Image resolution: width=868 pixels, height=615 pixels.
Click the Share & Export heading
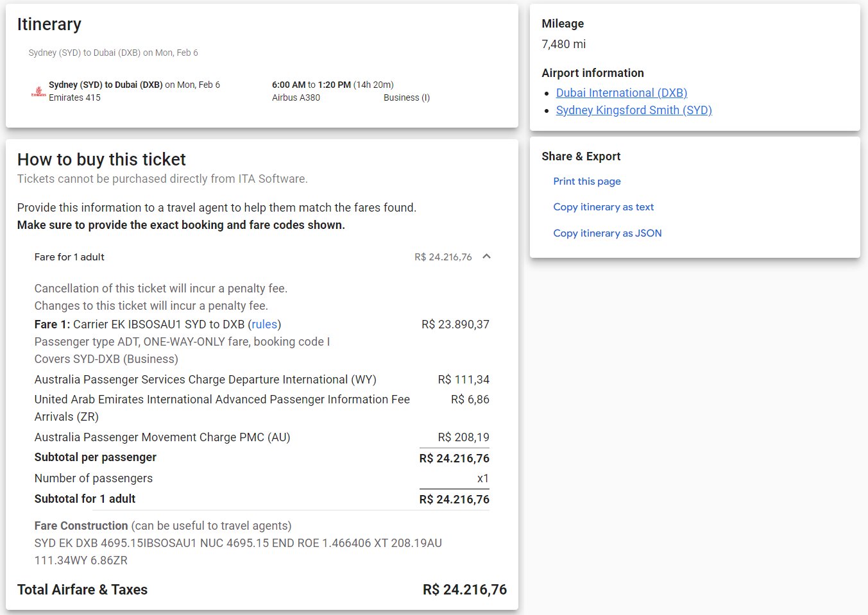tap(581, 156)
